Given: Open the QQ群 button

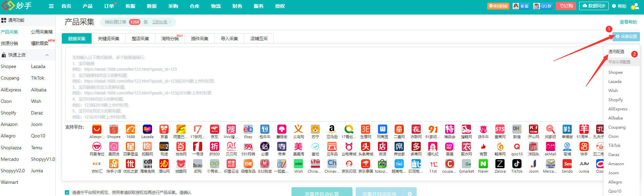Looking at the screenshot, I should tap(543, 6).
